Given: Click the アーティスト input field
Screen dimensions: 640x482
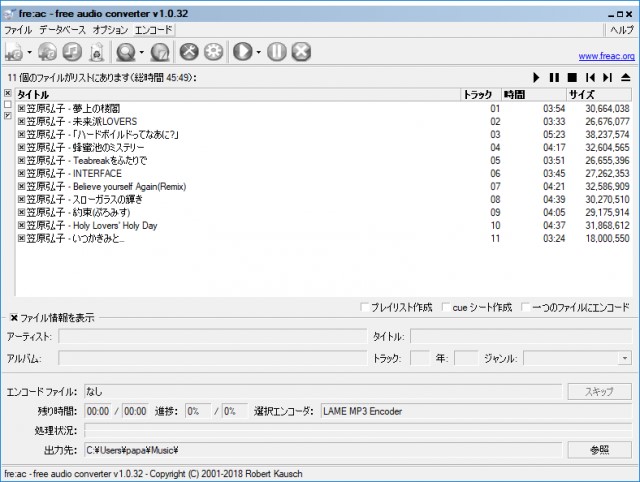Looking at the screenshot, I should pyautogui.click(x=213, y=337).
